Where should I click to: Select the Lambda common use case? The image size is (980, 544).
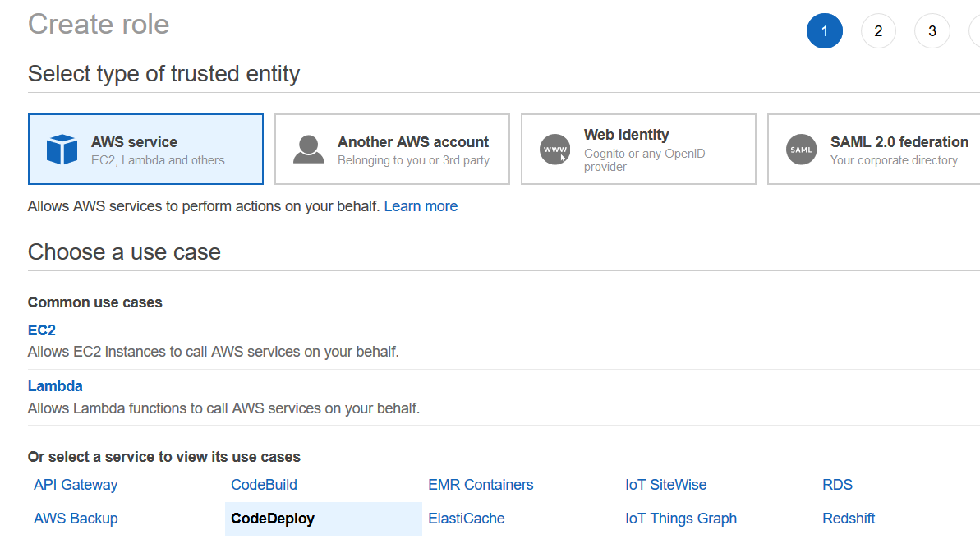tap(55, 385)
